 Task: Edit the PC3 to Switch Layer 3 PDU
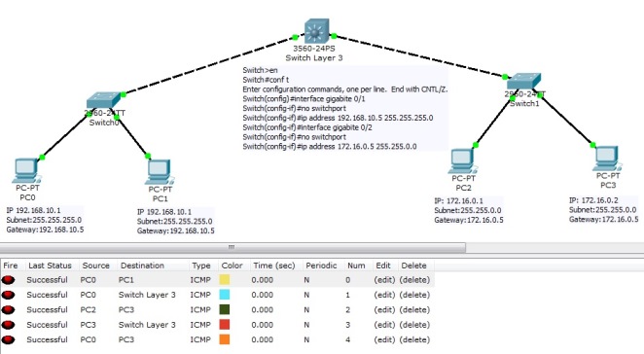tap(384, 325)
